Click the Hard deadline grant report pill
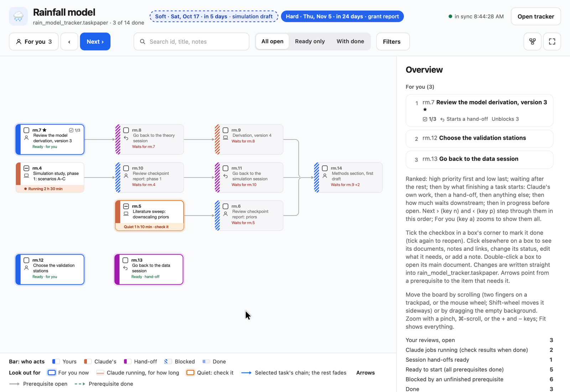Screen dimensions: 570x392 342,16
